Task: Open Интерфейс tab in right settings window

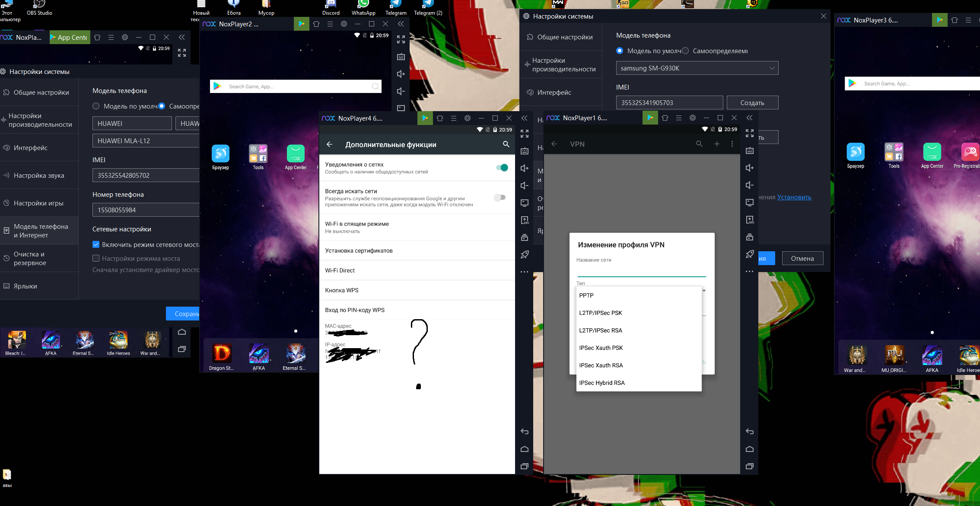Action: click(x=561, y=92)
